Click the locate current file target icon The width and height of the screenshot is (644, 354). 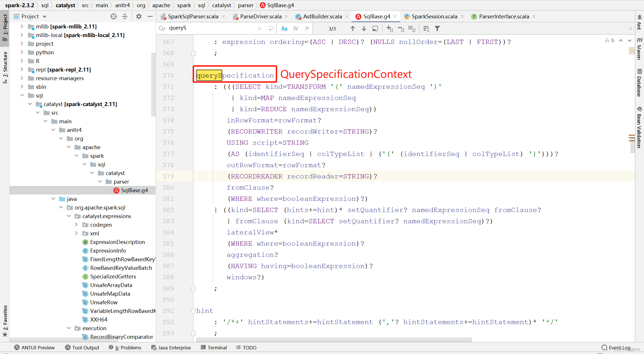114,16
